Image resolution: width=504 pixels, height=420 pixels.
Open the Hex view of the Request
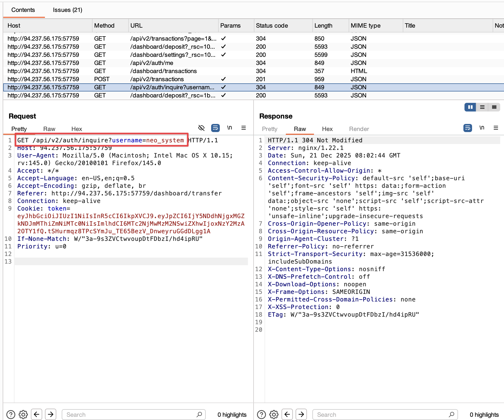click(x=77, y=129)
